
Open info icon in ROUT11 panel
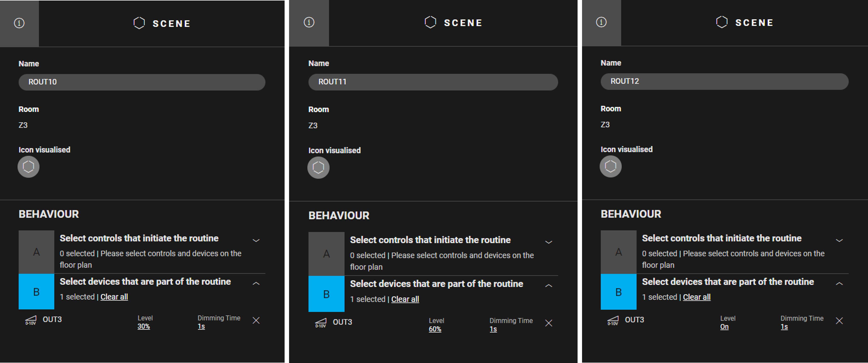coord(309,23)
